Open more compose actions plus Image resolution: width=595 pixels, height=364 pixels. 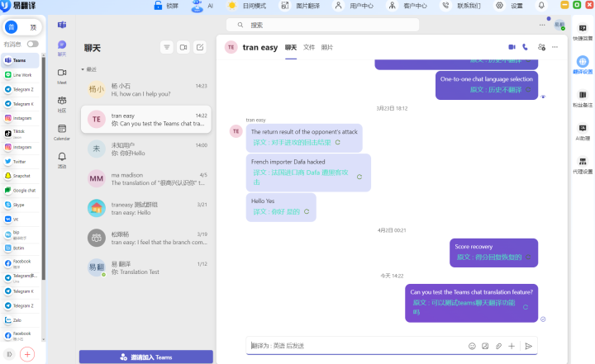pos(512,346)
